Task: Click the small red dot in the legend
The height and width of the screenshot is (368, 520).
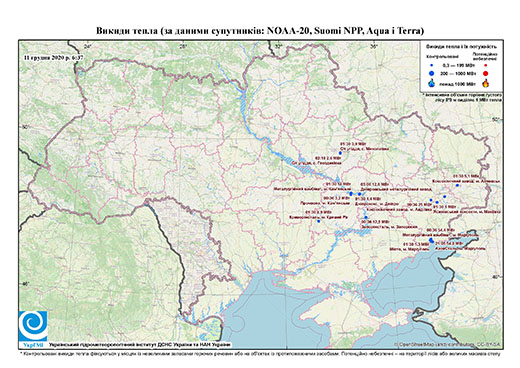Action: point(486,65)
